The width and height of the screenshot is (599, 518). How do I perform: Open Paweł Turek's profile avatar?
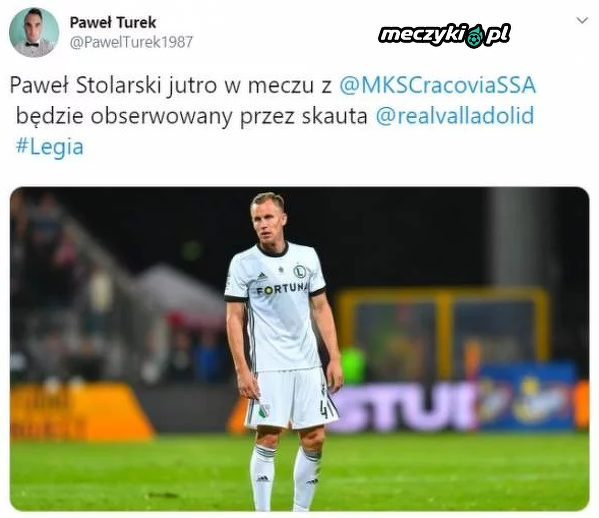[x=34, y=32]
